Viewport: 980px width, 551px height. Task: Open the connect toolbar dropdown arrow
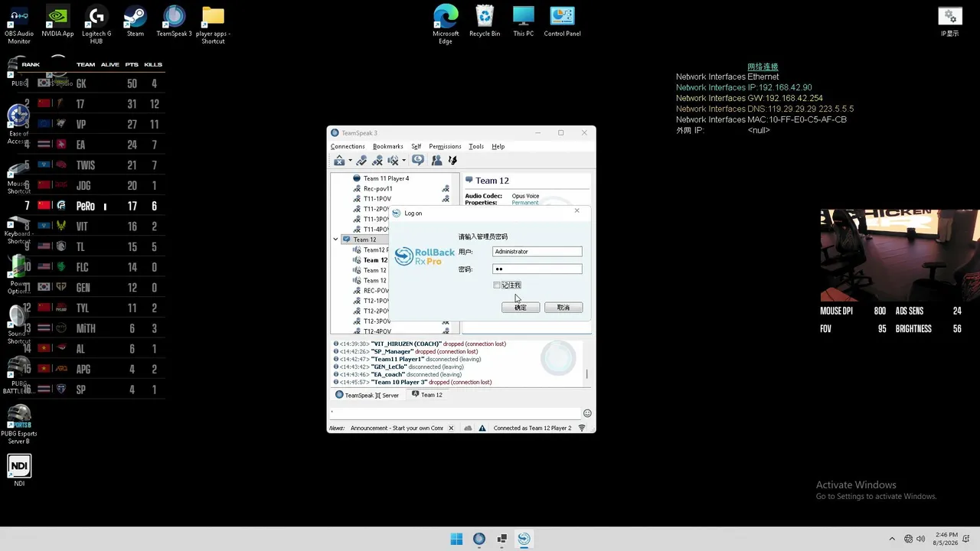350,161
